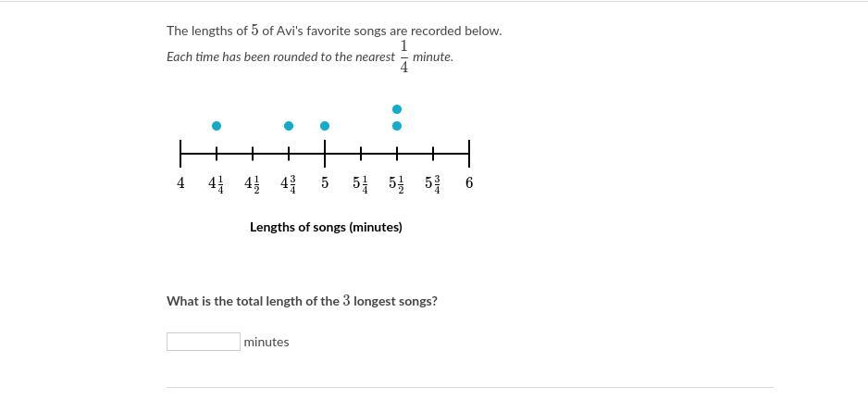Click the 4 3/4 tick label

pos(289,184)
